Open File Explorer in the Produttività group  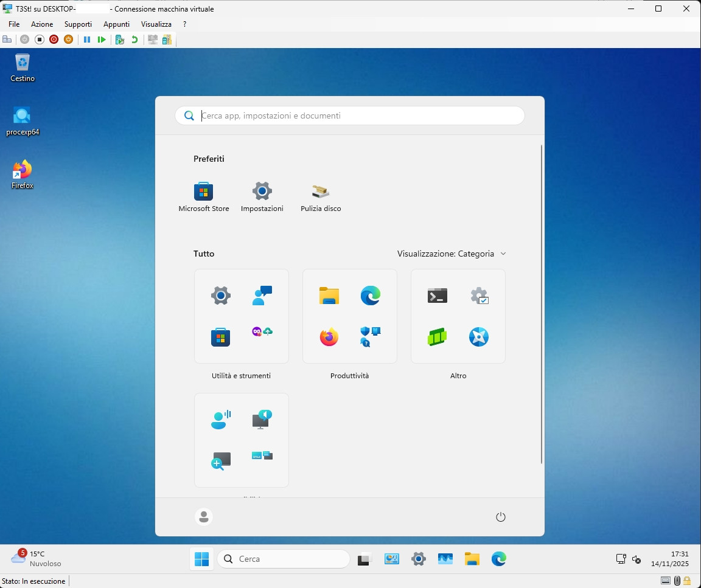pyautogui.click(x=329, y=296)
